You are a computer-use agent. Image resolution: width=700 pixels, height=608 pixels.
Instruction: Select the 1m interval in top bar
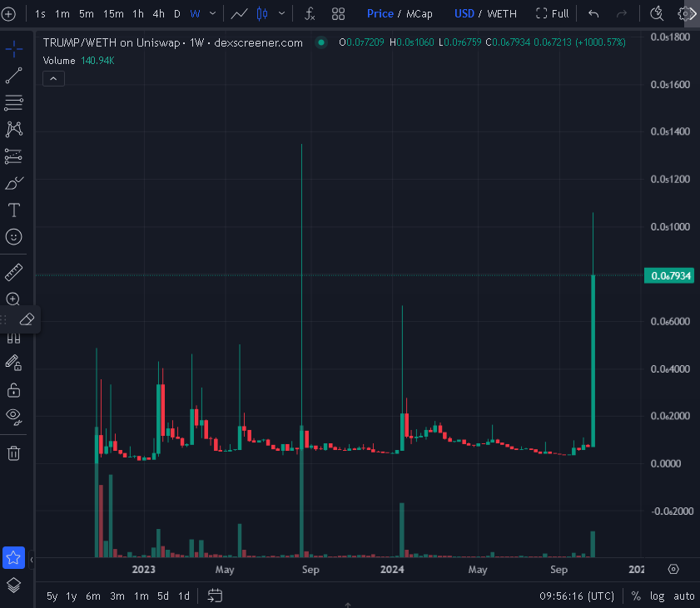62,14
